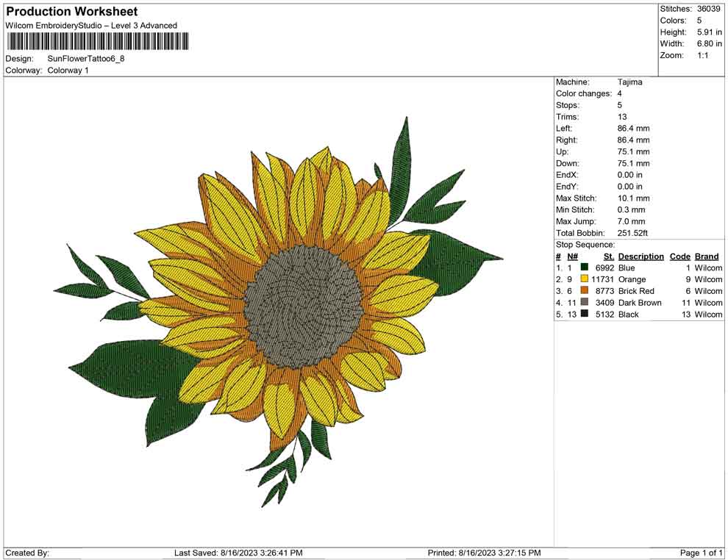Viewport: 728px width, 560px height.
Task: Click the Brand column header
Action: point(706,256)
